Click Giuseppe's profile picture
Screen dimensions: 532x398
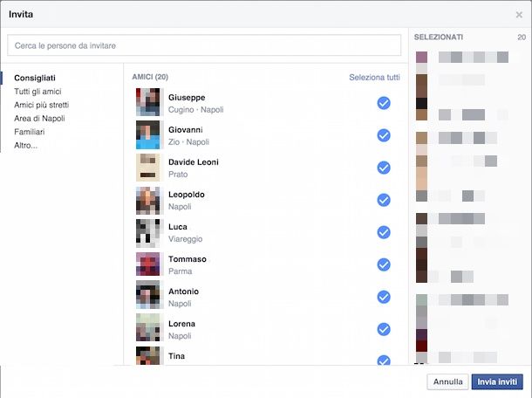(148, 102)
